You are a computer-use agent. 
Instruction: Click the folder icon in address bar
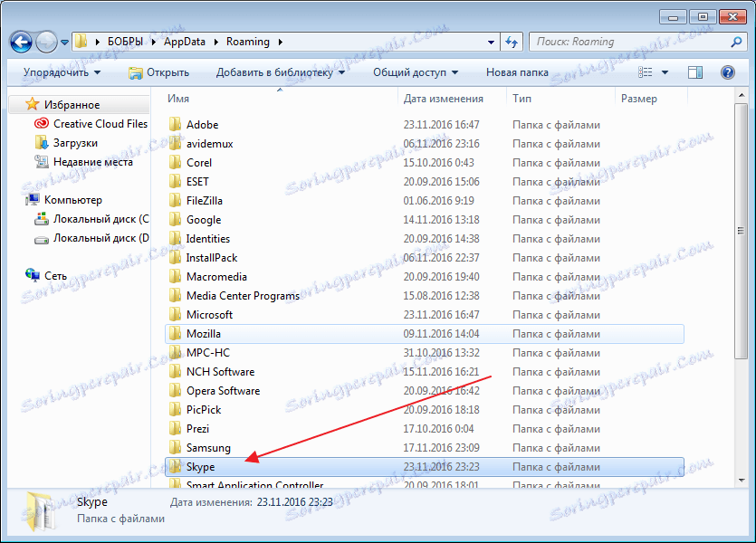81,42
